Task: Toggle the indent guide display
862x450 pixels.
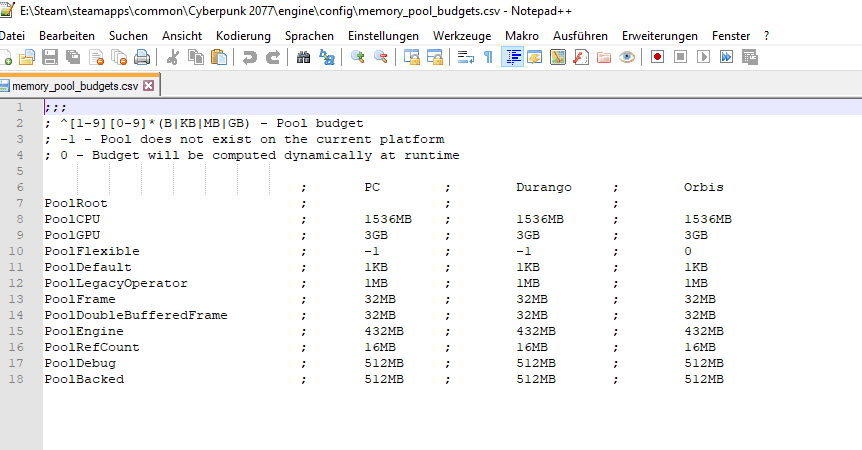Action: click(x=512, y=57)
